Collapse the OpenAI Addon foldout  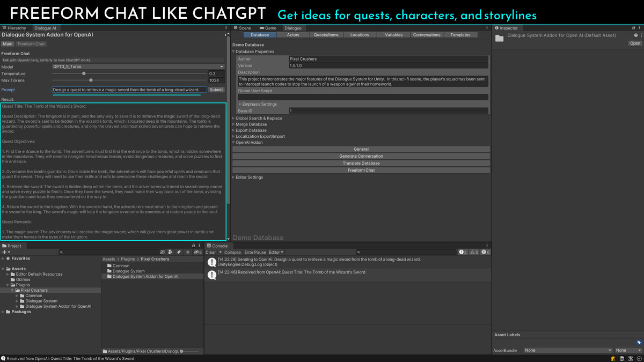click(x=233, y=143)
